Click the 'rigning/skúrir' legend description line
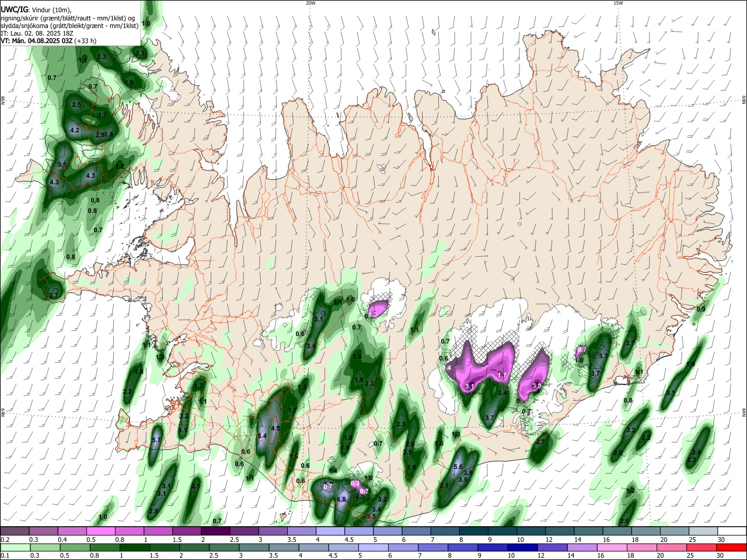 (x=68, y=18)
